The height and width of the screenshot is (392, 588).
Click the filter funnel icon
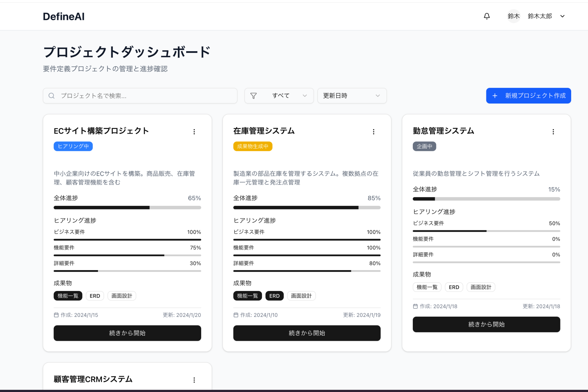[x=254, y=96]
